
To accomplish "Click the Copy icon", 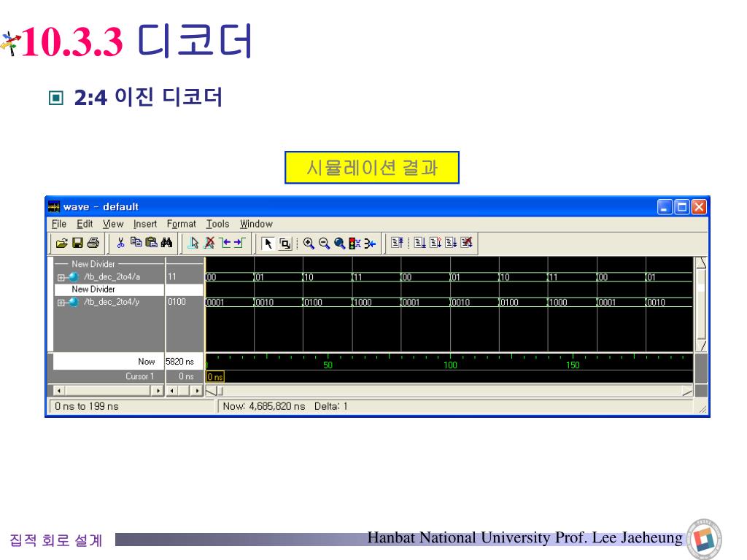I will pos(136,243).
